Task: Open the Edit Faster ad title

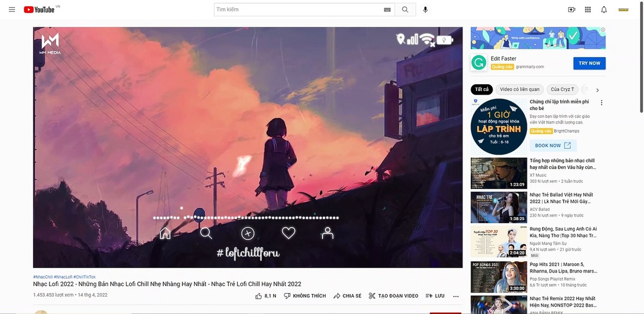Action: click(x=504, y=59)
